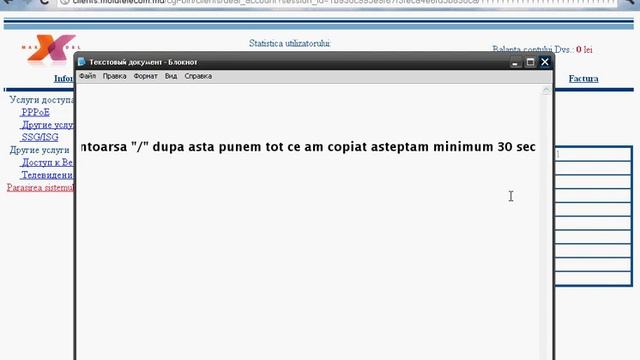This screenshot has width=640, height=360.
Task: Open the Другие услуги link under PPPoE
Action: point(47,125)
